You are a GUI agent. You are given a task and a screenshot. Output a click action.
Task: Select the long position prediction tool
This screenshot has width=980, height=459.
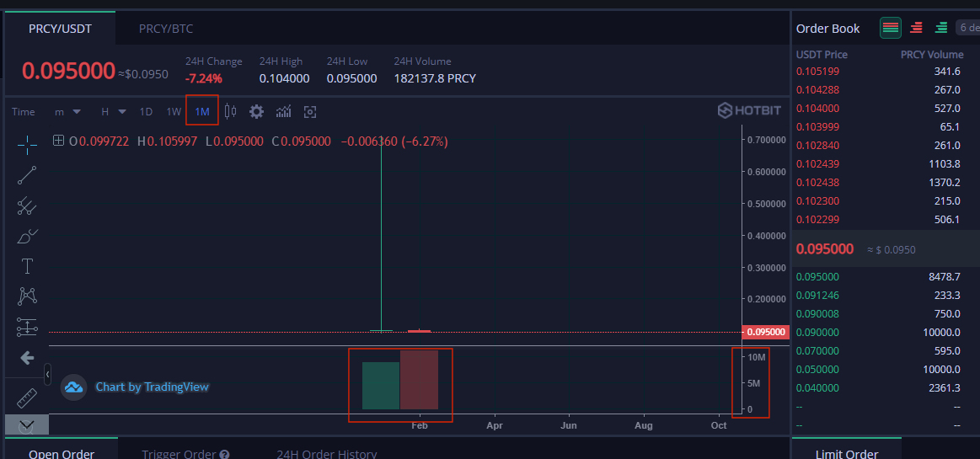tap(27, 327)
